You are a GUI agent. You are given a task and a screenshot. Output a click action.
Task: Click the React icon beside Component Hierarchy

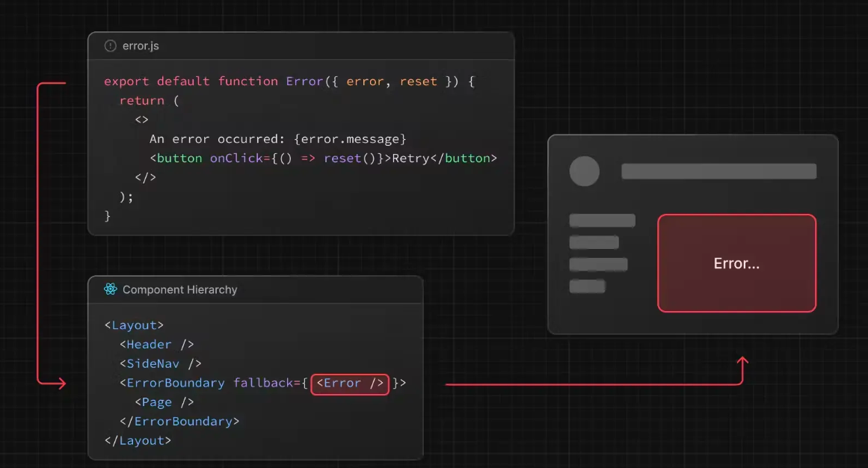point(110,289)
